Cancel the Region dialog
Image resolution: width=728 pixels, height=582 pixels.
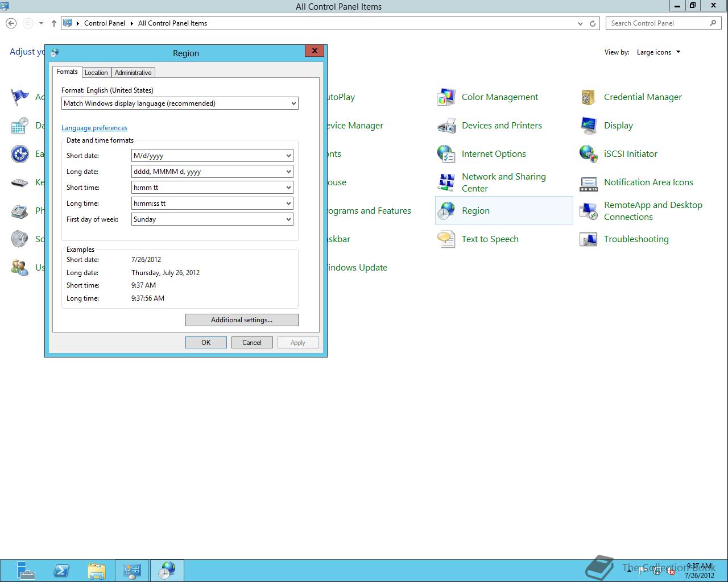click(x=252, y=343)
